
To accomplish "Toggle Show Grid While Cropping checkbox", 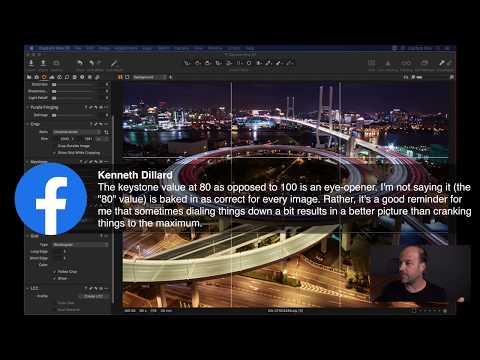I will click(x=55, y=153).
